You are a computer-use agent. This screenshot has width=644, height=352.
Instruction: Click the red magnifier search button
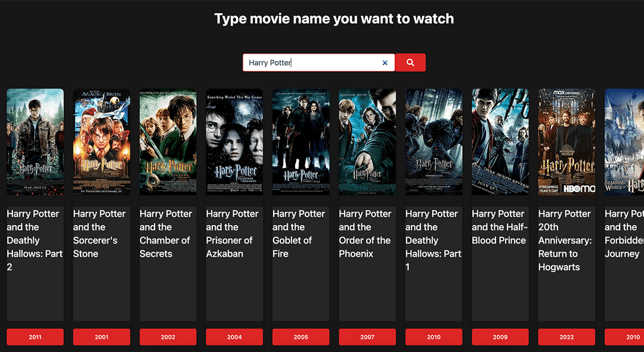point(410,63)
